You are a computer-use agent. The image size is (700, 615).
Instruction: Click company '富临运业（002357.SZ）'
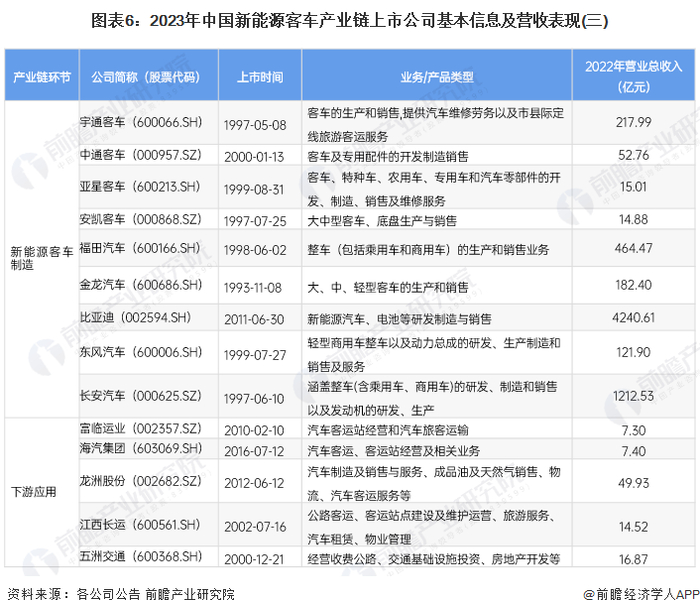141,428
